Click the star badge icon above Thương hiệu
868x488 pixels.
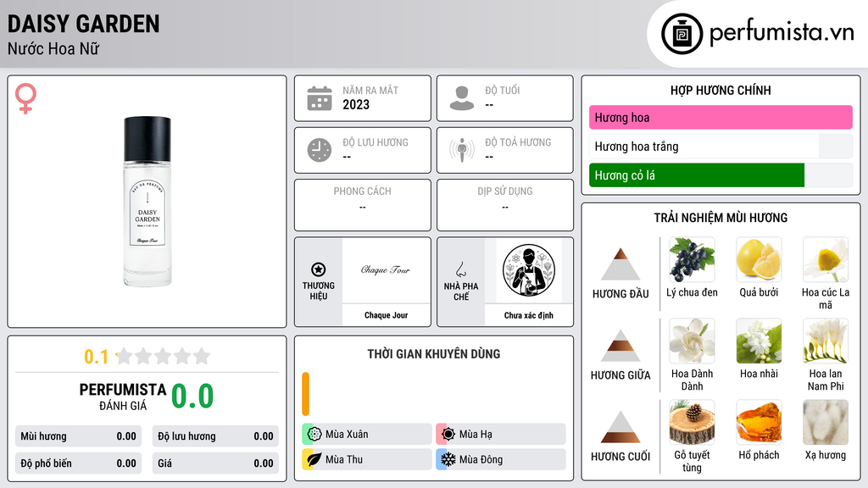pos(319,269)
